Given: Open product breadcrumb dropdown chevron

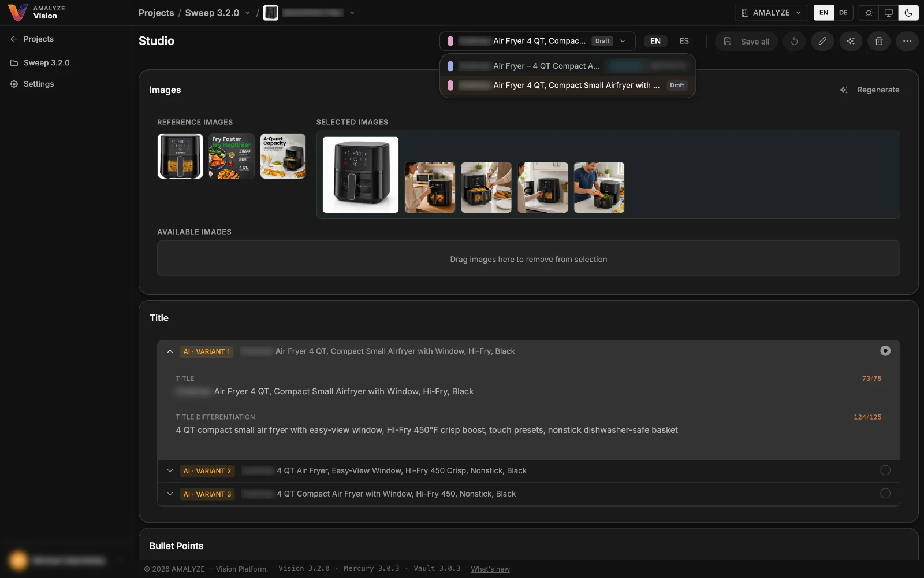Looking at the screenshot, I should click(x=352, y=13).
